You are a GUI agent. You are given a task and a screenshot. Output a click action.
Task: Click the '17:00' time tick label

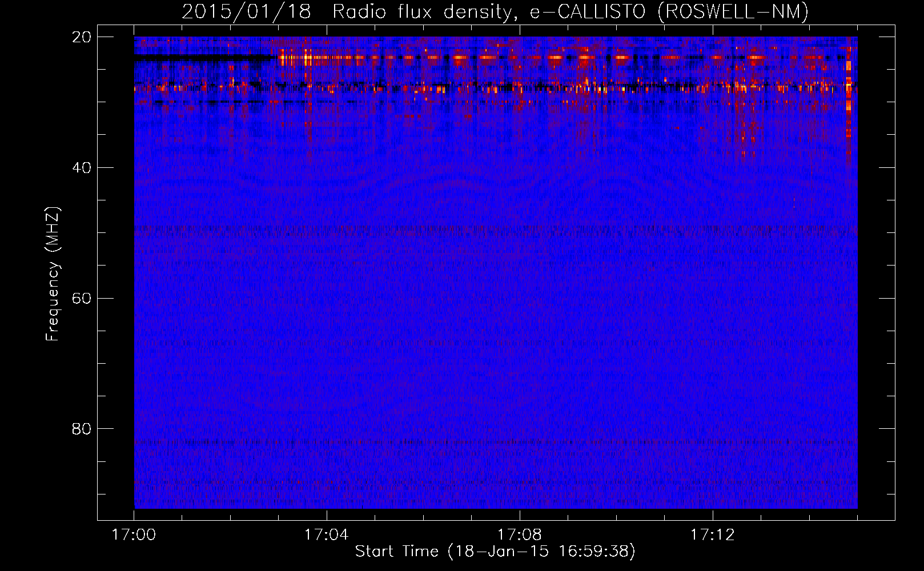134,534
